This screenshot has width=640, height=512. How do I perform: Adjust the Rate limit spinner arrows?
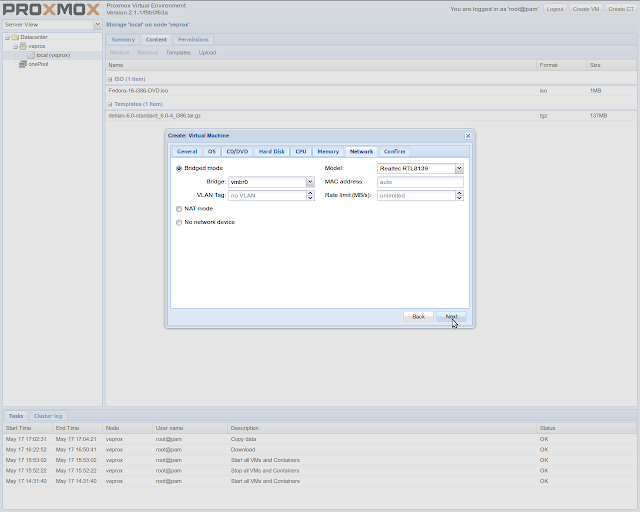[x=459, y=196]
